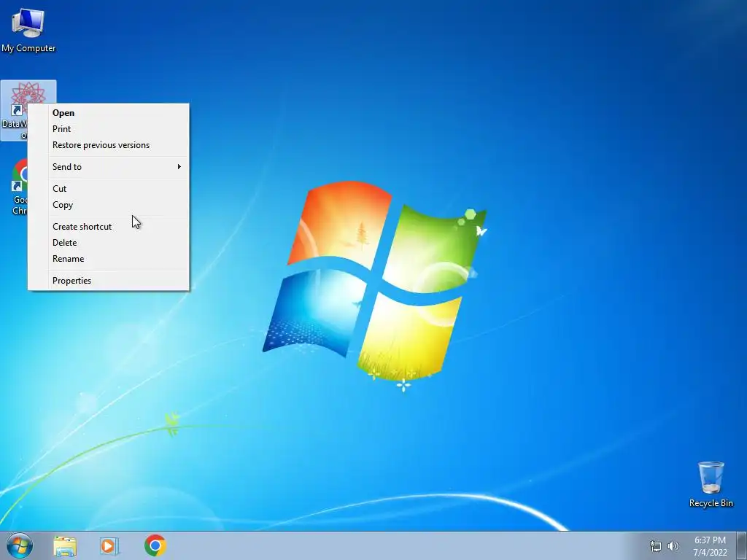Choose Print in the context menu
Screen dimensions: 747x560
pos(109,129)
